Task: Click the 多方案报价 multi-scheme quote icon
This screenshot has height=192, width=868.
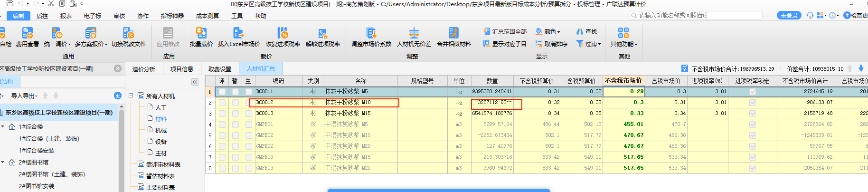Action: (90, 33)
